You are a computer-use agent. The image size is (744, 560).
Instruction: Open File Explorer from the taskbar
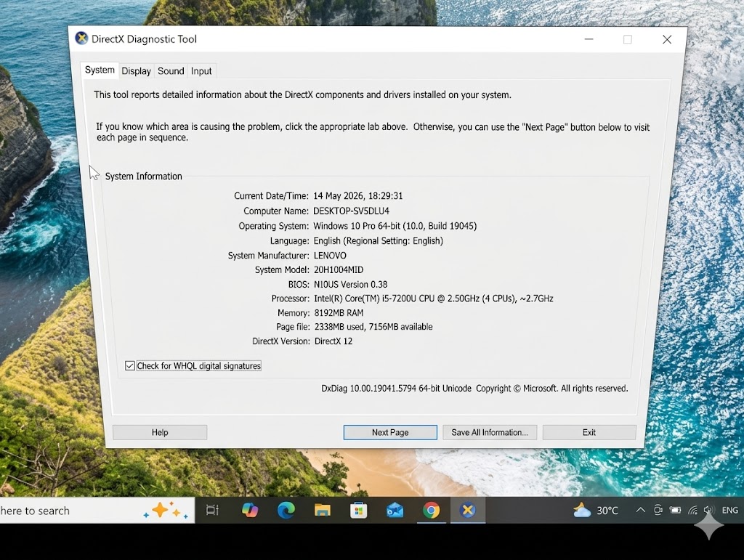click(x=322, y=510)
